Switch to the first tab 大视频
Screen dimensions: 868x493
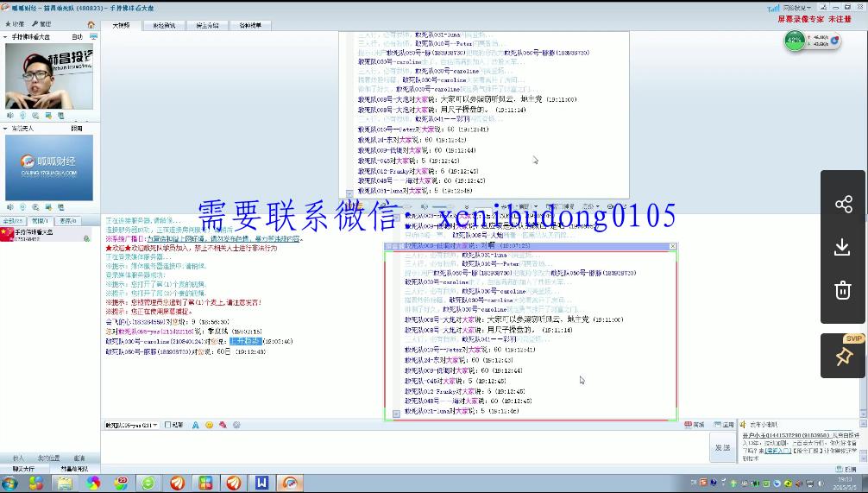(x=122, y=26)
